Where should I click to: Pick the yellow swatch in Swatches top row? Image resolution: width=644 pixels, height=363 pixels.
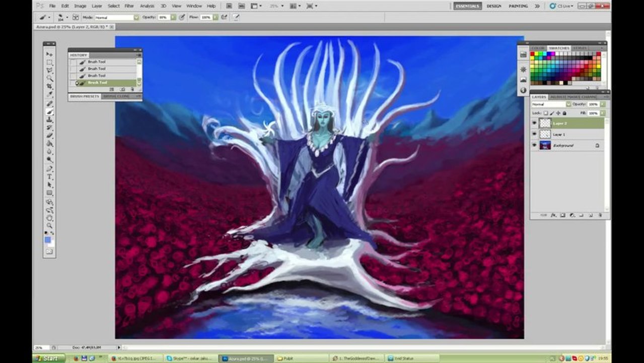point(536,53)
